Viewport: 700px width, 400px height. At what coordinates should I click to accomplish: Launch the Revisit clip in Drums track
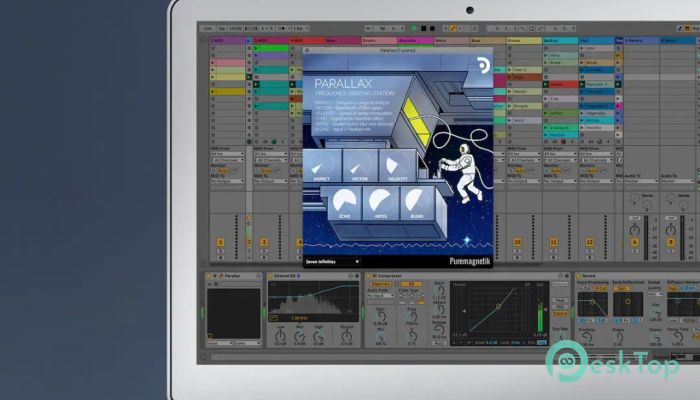525,92
